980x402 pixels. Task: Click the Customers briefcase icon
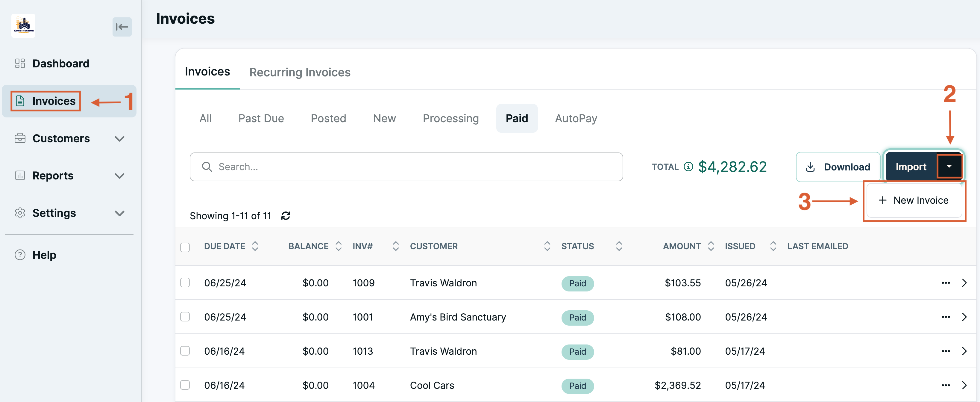[20, 138]
